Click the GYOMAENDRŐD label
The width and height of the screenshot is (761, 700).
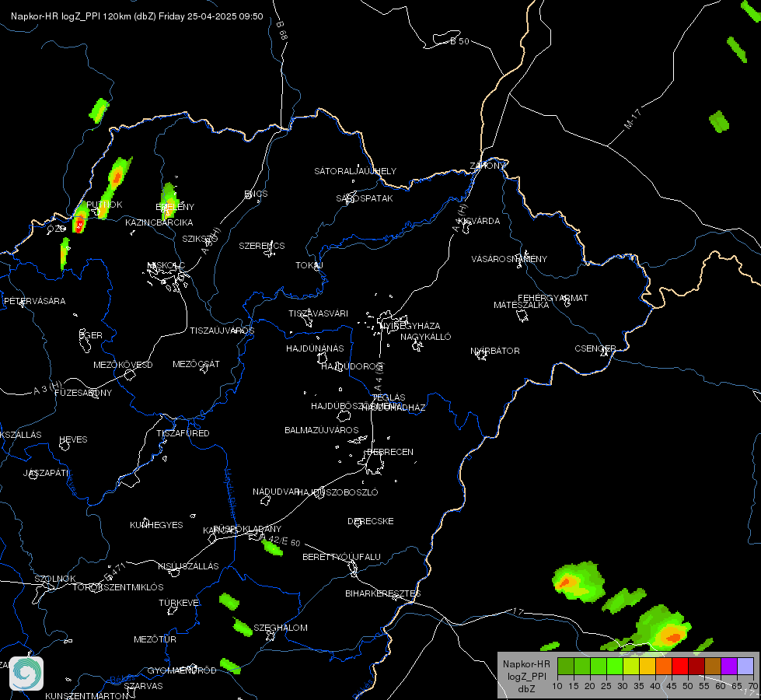pyautogui.click(x=182, y=670)
